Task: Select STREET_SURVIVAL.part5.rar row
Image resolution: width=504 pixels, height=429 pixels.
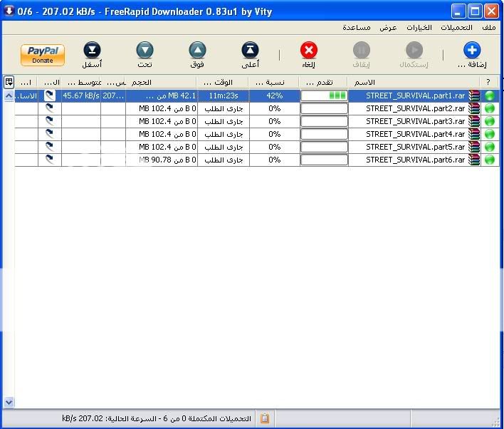Action: click(x=257, y=147)
